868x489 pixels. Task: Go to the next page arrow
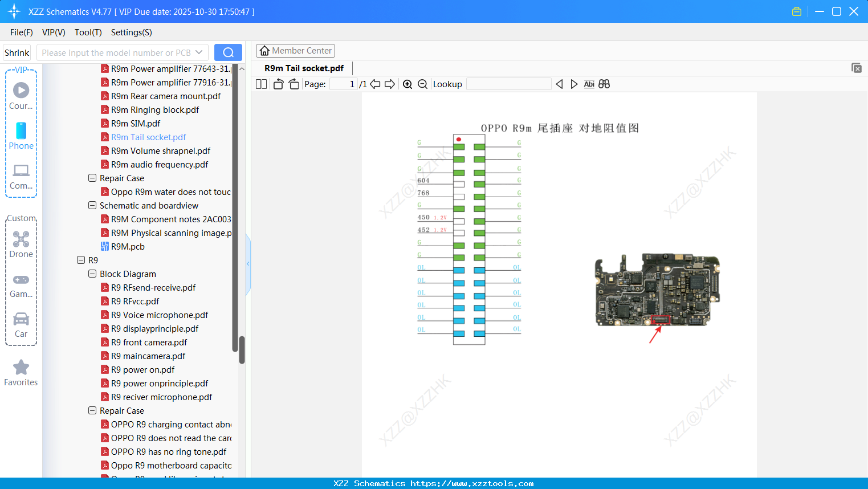point(390,84)
